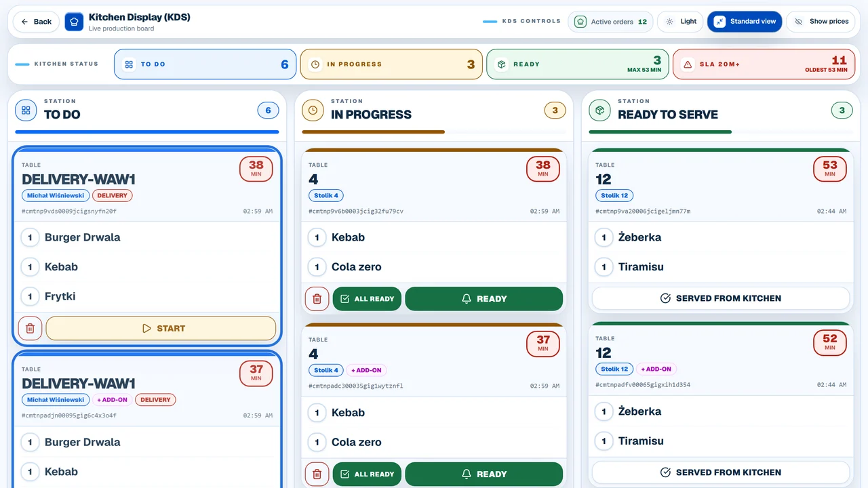
Task: Click + ADD-ON chip on table 4 order
Action: coord(366,370)
